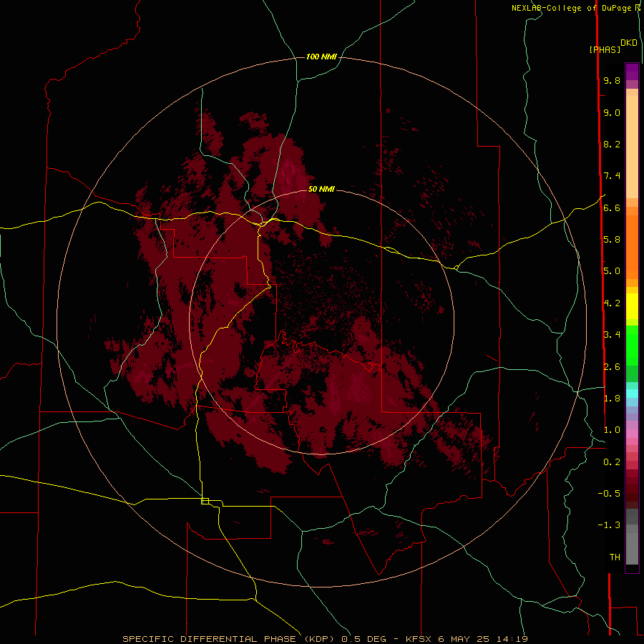Click the '-1.3' color scale value

point(609,525)
